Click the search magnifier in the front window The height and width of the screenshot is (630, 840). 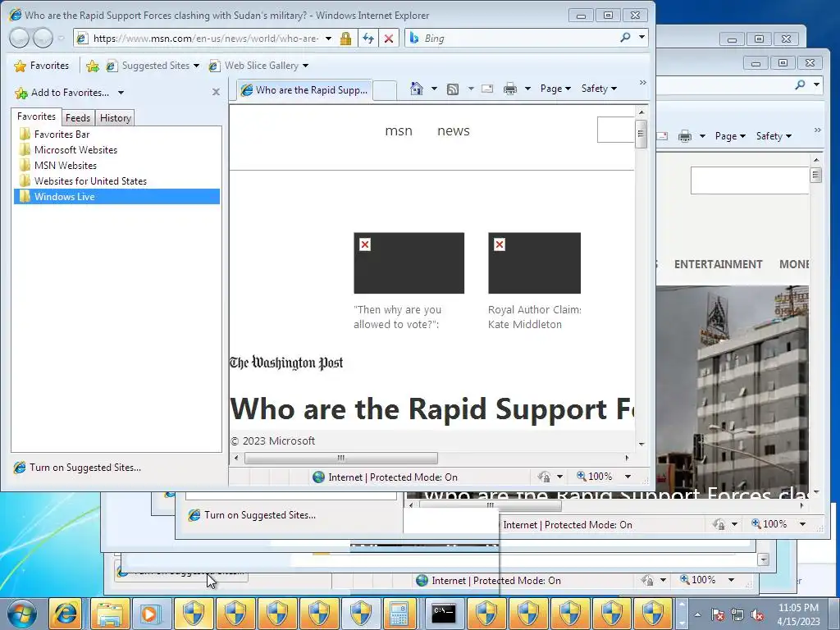625,38
